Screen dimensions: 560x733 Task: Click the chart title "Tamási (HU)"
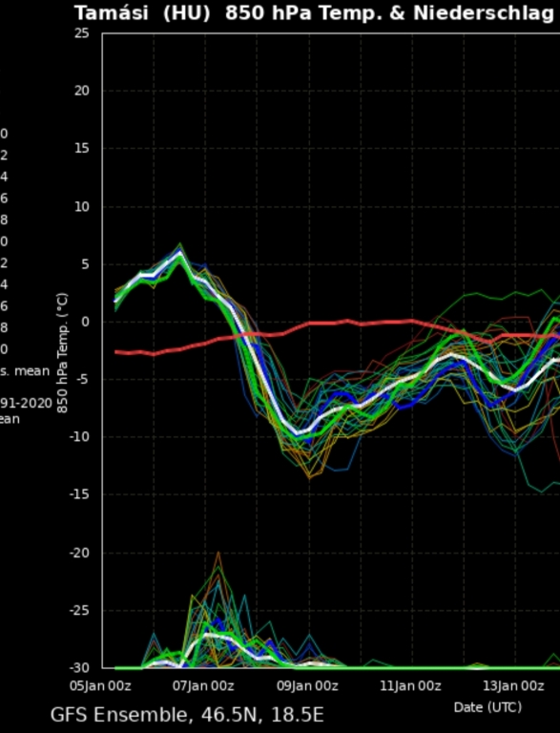[142, 13]
